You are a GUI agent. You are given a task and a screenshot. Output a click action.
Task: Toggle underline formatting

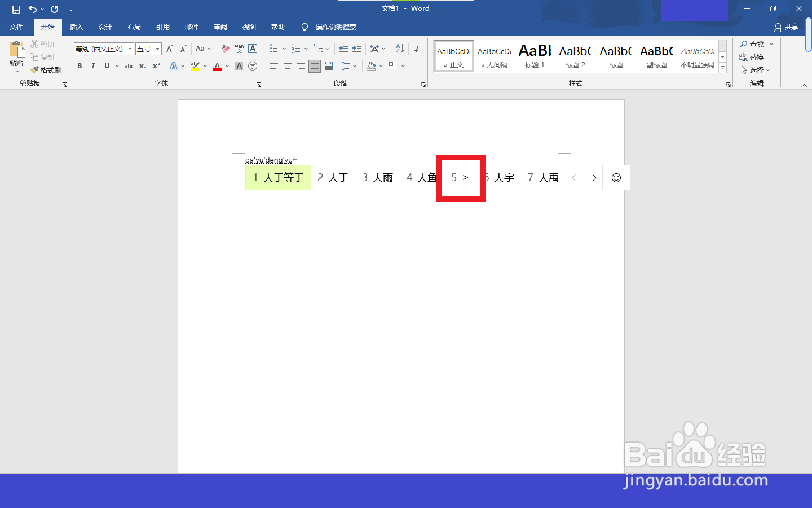click(x=107, y=66)
